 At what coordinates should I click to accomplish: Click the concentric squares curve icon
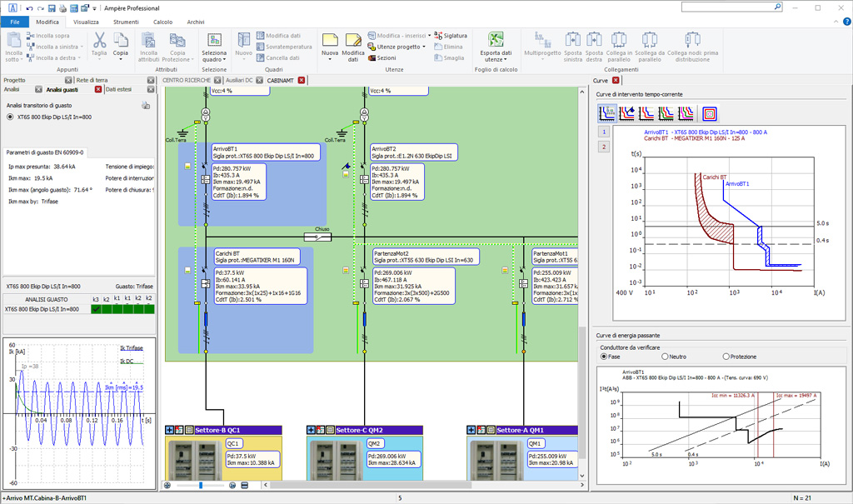(710, 113)
